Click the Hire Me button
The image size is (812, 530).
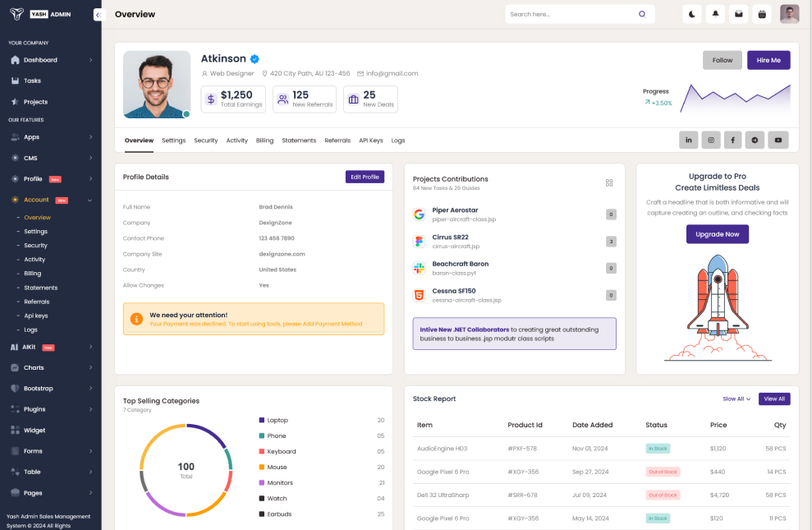click(768, 60)
